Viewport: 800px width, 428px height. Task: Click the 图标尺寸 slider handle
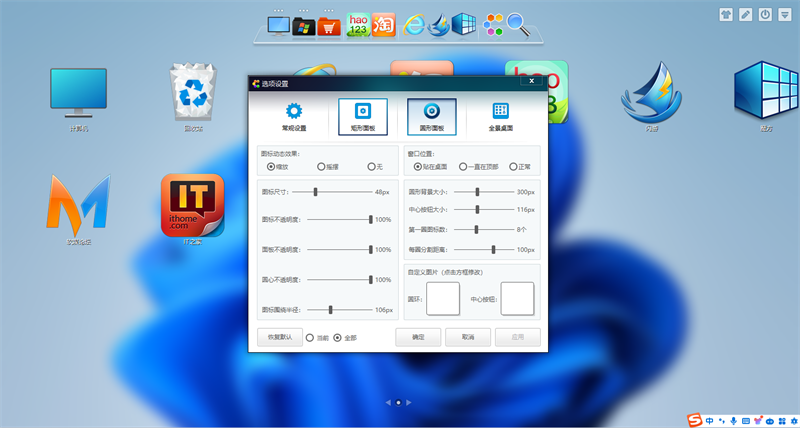tap(316, 192)
